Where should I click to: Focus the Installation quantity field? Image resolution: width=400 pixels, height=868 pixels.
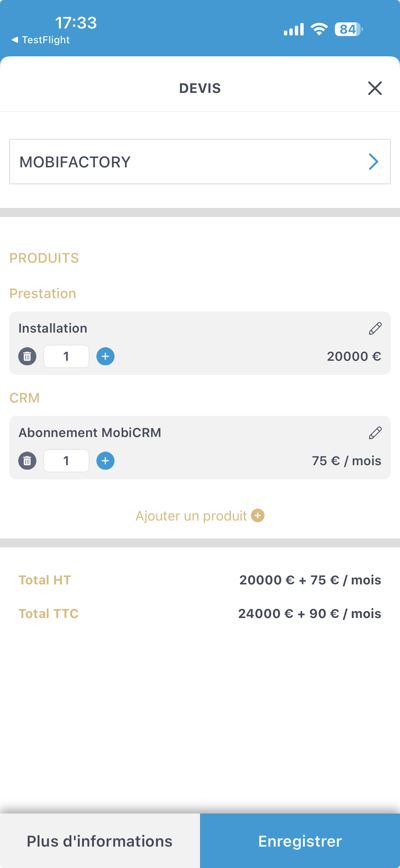coord(66,357)
